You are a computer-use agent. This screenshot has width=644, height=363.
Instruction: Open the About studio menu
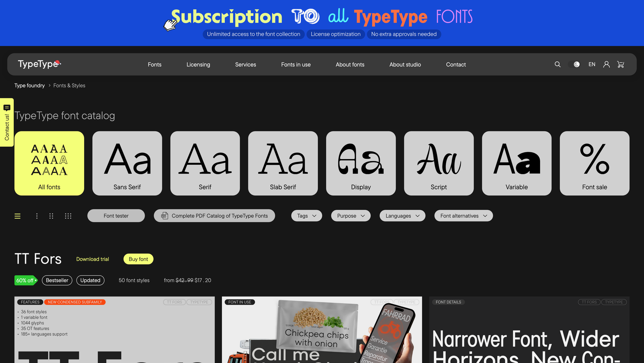(405, 64)
